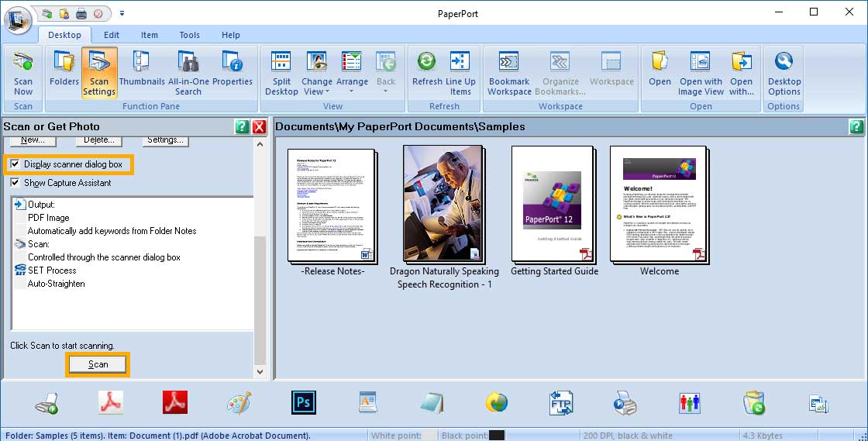This screenshot has width=868, height=441.
Task: Click the globe browser icon in Send To bar
Action: click(x=497, y=403)
